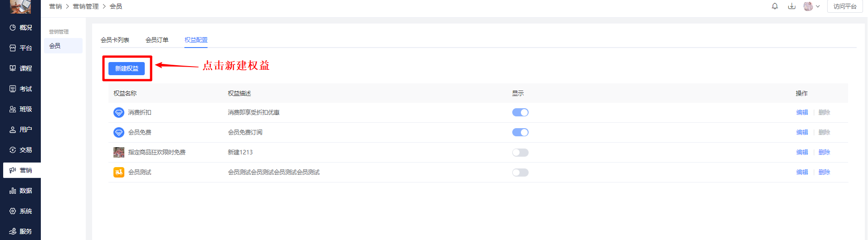Click the 访问平台 button
The width and height of the screenshot is (868, 240).
click(x=845, y=6)
